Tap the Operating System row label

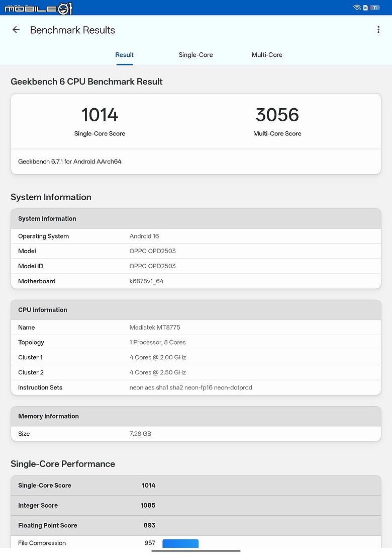tap(44, 236)
